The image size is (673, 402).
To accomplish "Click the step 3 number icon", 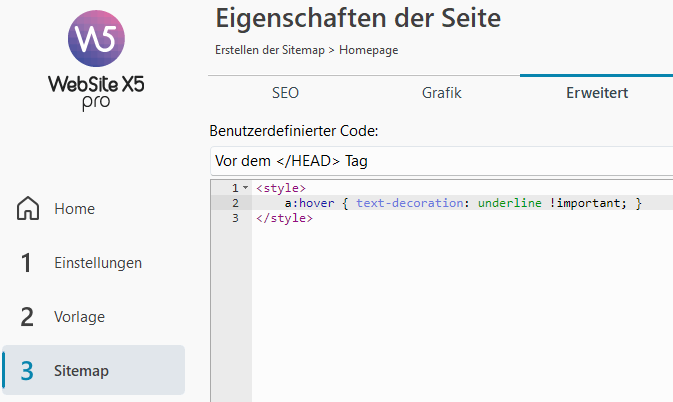I will click(27, 371).
